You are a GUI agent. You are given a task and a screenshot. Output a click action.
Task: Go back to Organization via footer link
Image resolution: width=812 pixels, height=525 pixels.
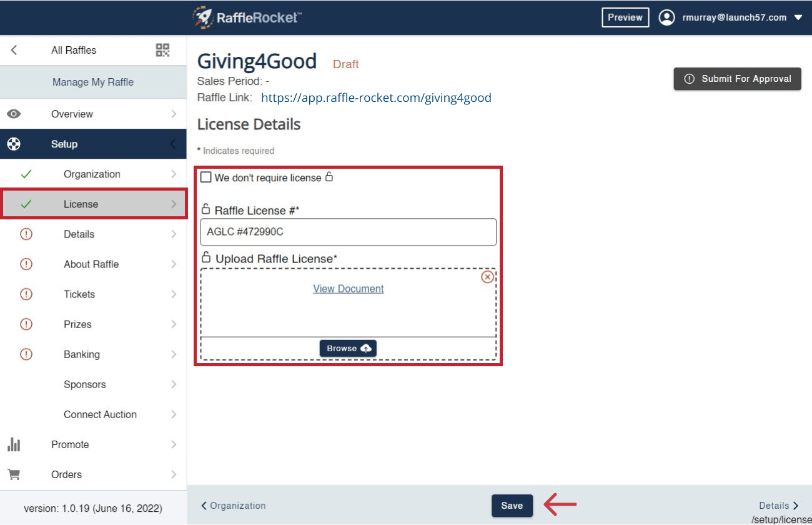click(233, 506)
